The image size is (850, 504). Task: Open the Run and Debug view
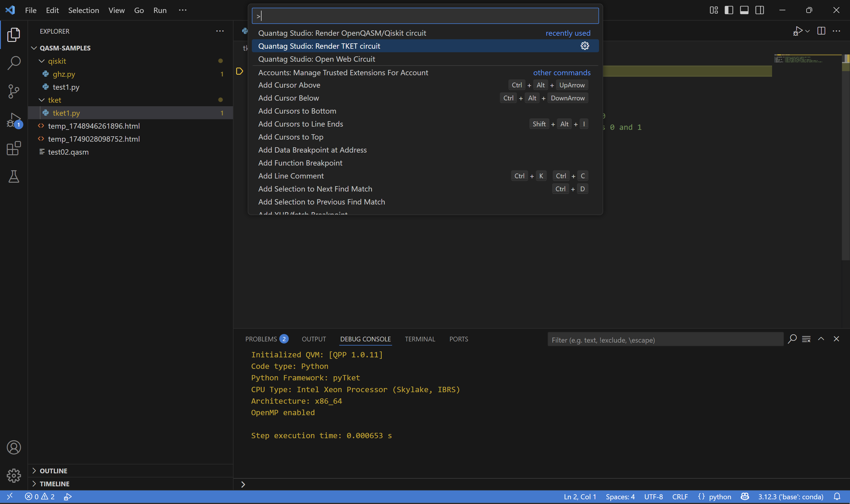tap(14, 120)
